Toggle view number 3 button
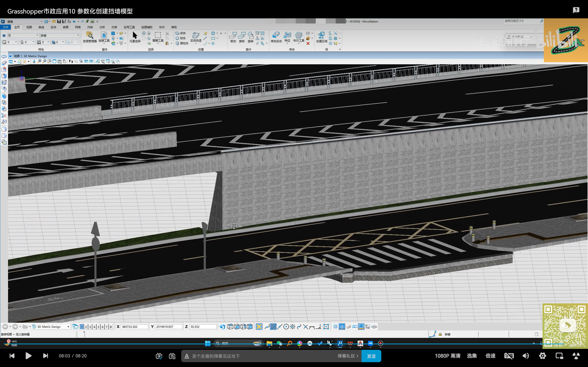 point(90,327)
